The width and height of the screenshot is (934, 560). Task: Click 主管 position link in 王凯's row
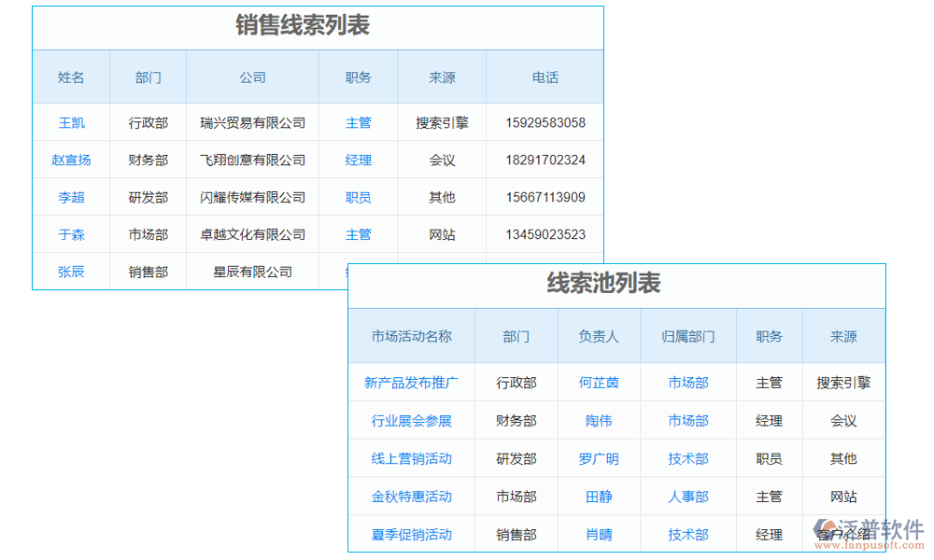click(358, 122)
